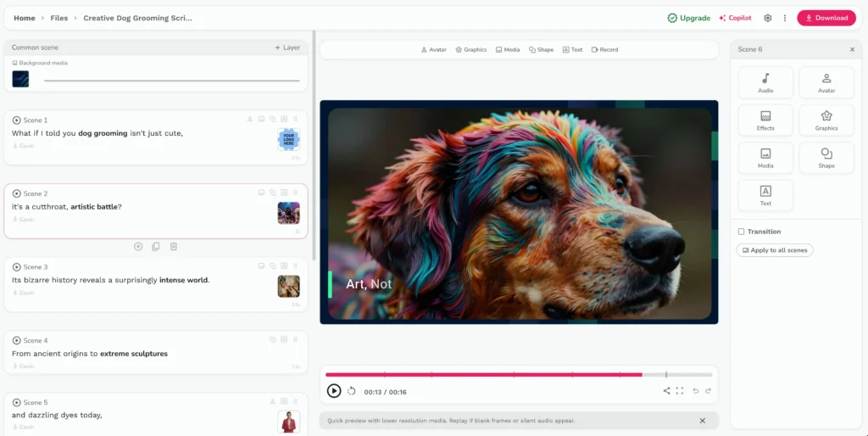The height and width of the screenshot is (436, 868).
Task: Click the Share icon in player
Action: coord(666,390)
